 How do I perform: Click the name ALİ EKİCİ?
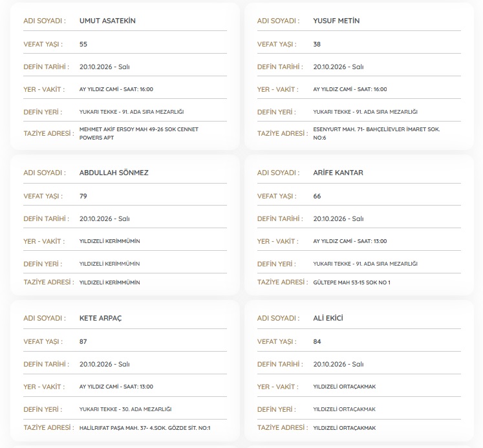[328, 318]
